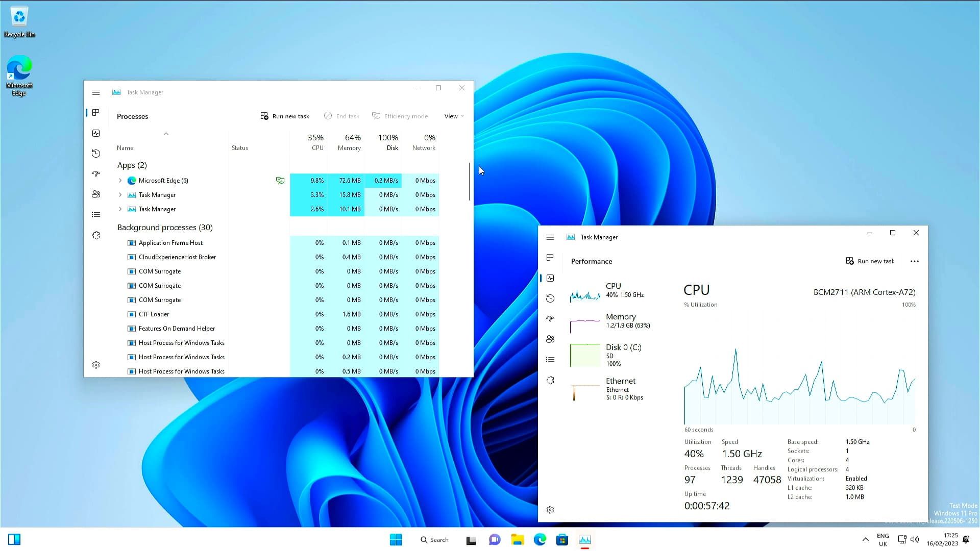This screenshot has width=980, height=551.
Task: Open the View dropdown menu
Action: click(x=454, y=116)
